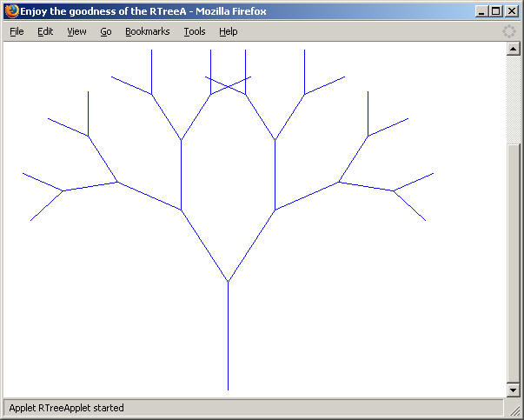Image resolution: width=524 pixels, height=420 pixels.
Task: Open the Tools menu
Action: pos(195,31)
